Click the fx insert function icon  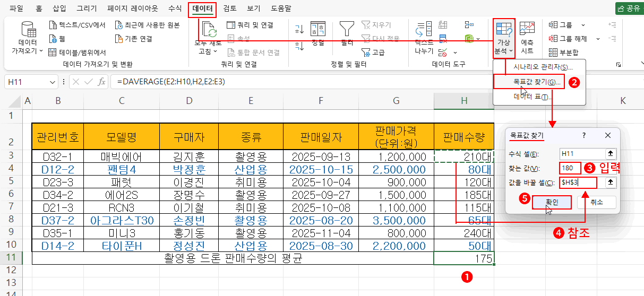[101, 82]
